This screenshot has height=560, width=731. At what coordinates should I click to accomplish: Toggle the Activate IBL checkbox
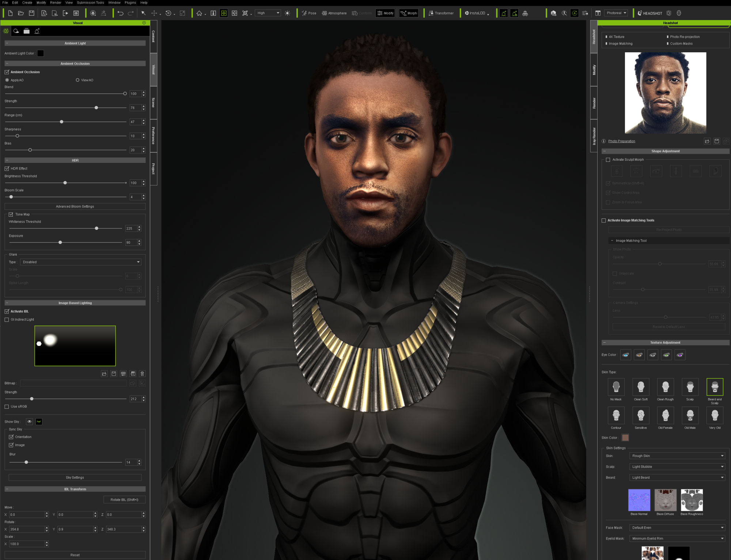tap(7, 311)
